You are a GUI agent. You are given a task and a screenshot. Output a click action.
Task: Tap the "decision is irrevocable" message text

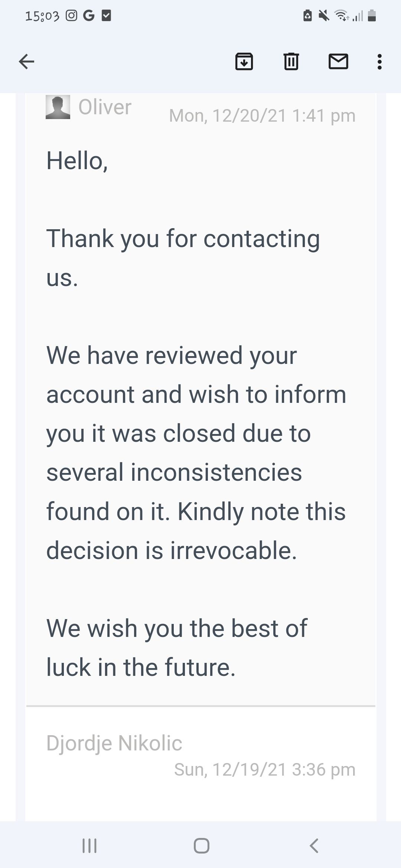tap(172, 550)
